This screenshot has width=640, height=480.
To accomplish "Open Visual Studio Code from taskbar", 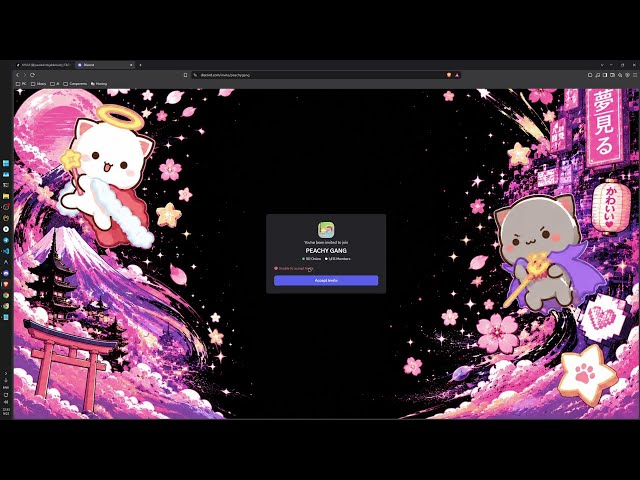I will [x=6, y=251].
